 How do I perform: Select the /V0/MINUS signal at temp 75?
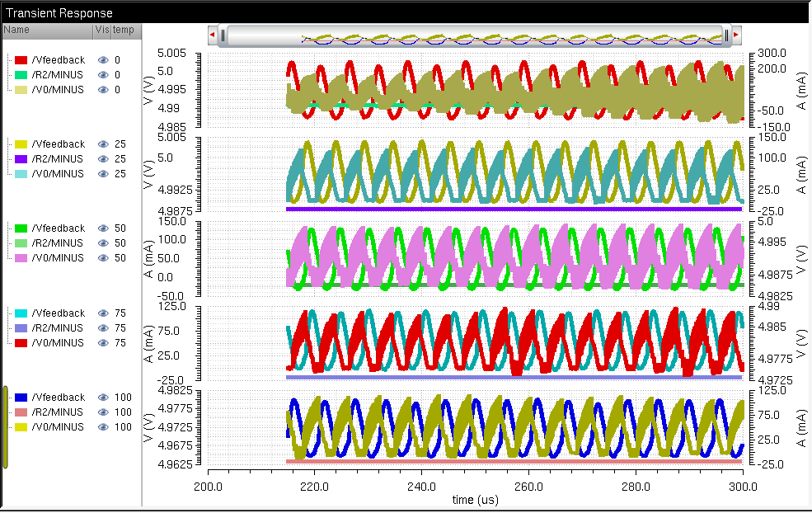pyautogui.click(x=58, y=343)
